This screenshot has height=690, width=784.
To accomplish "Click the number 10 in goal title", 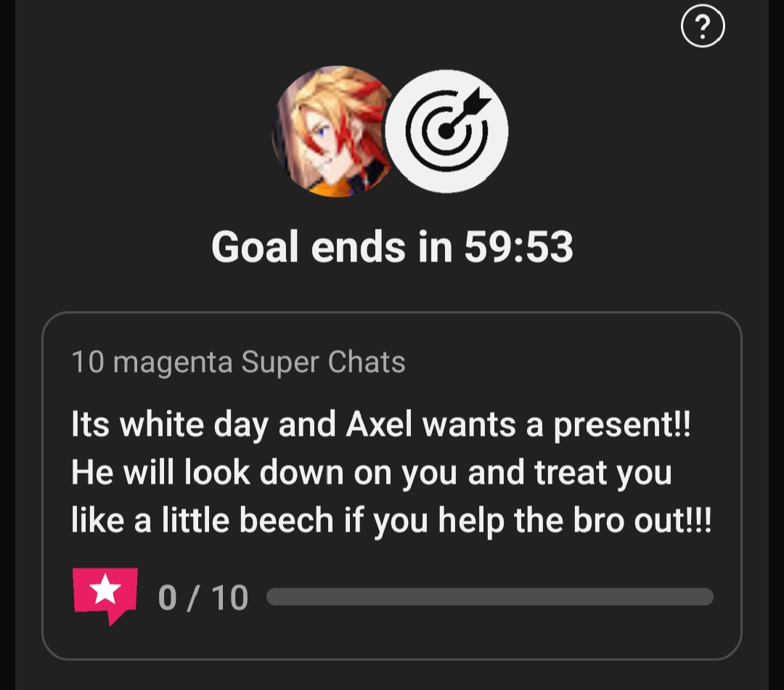I will coord(88,362).
